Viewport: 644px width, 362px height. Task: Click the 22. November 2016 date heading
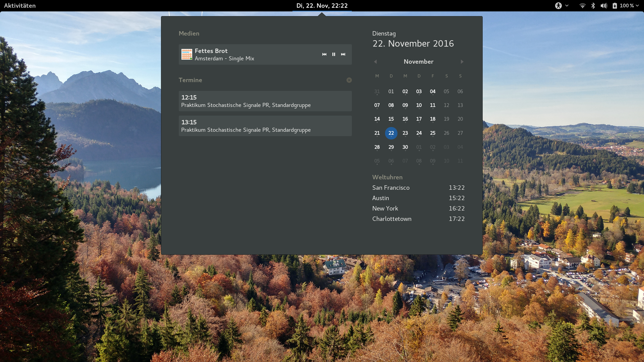pyautogui.click(x=413, y=44)
